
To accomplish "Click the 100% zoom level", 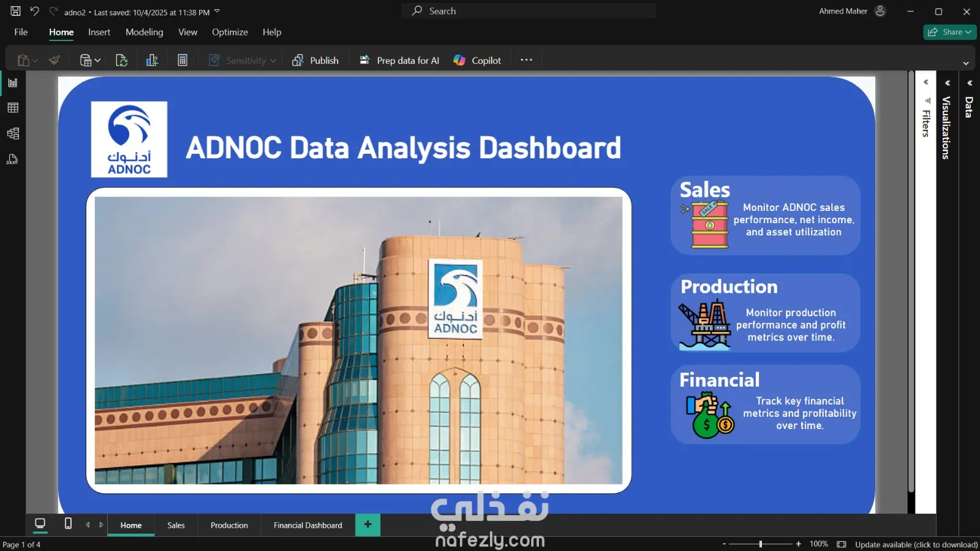I will tap(818, 544).
